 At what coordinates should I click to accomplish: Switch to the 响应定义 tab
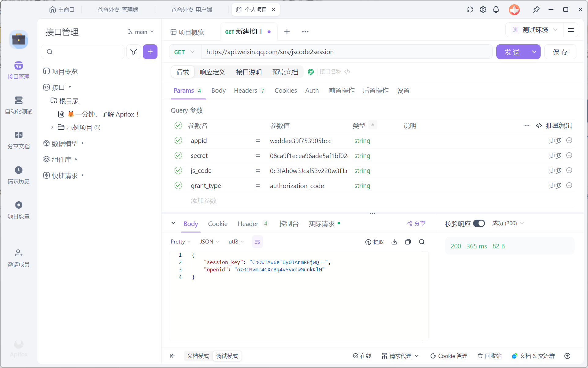pos(212,72)
